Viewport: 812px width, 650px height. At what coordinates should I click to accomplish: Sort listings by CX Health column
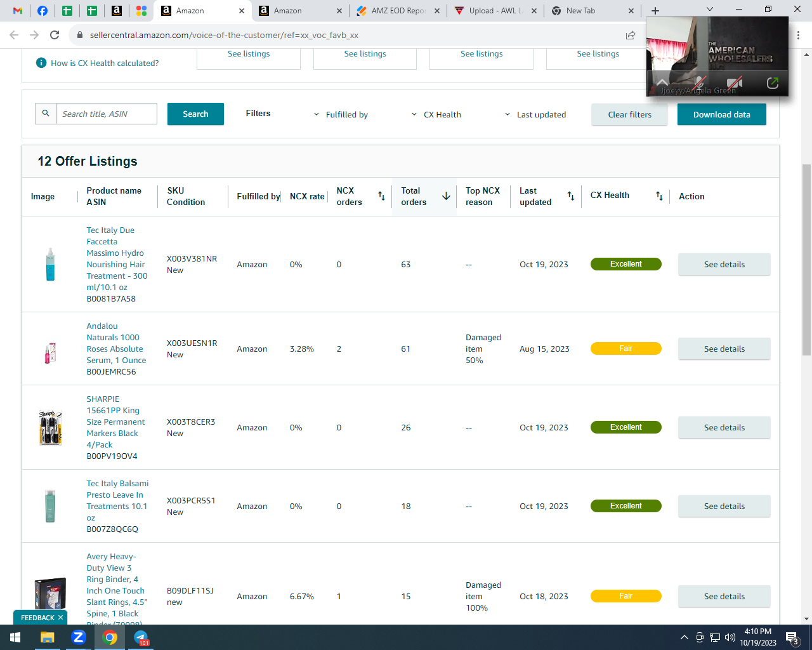click(x=659, y=196)
